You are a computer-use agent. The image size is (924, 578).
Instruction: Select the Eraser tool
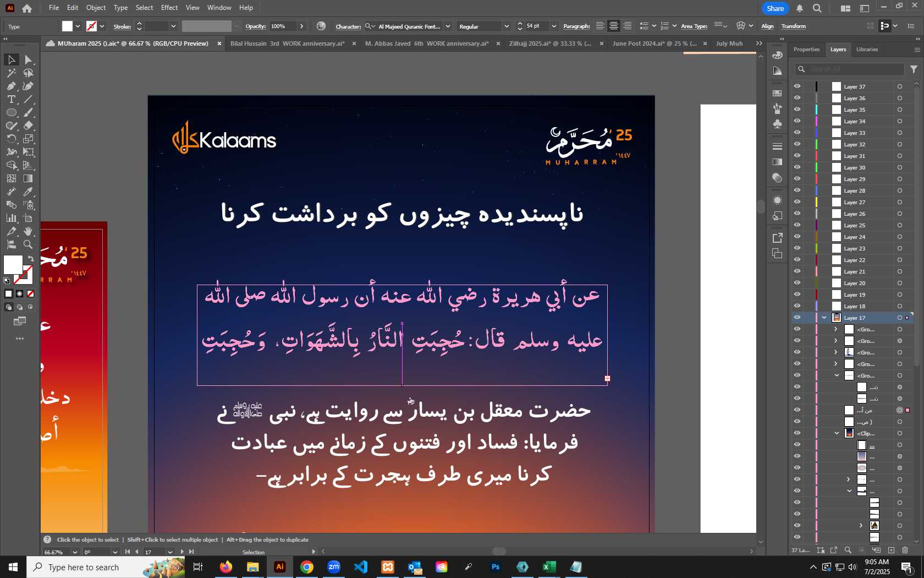click(x=28, y=126)
